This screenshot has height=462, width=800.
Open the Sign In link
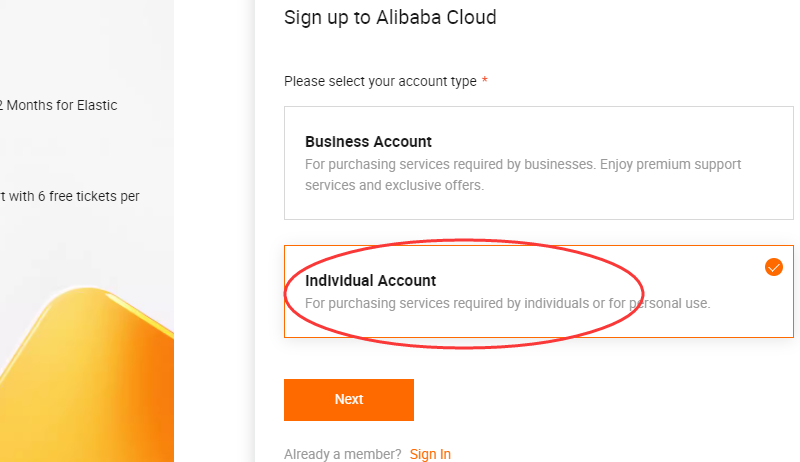coord(430,454)
